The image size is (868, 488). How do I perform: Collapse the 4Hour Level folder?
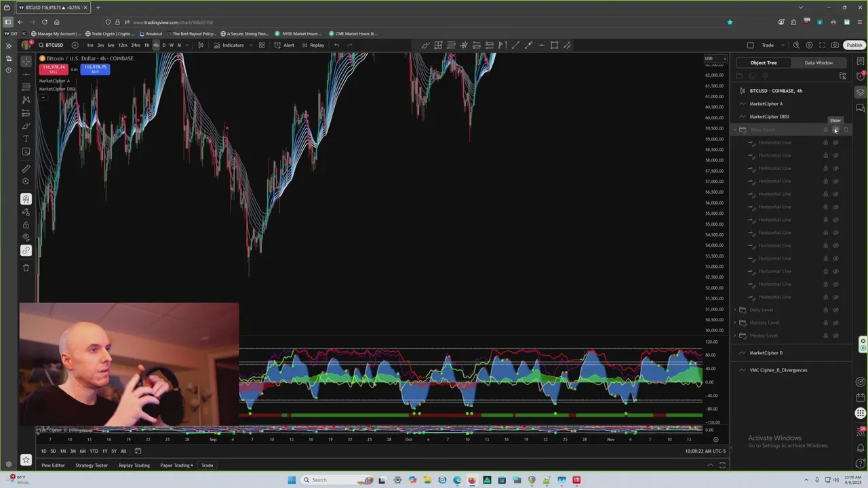click(735, 129)
